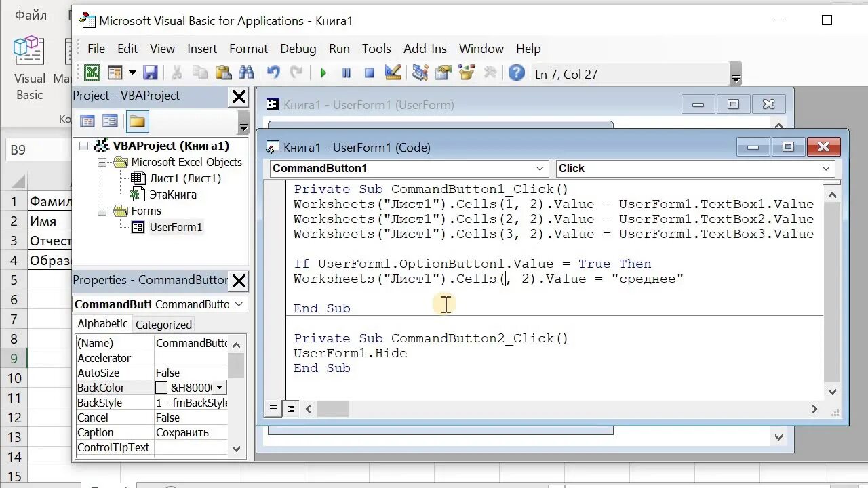Screen dimensions: 868x488
Task: Open the Insert object dropdown arrow in toolbar
Action: pyautogui.click(x=132, y=73)
